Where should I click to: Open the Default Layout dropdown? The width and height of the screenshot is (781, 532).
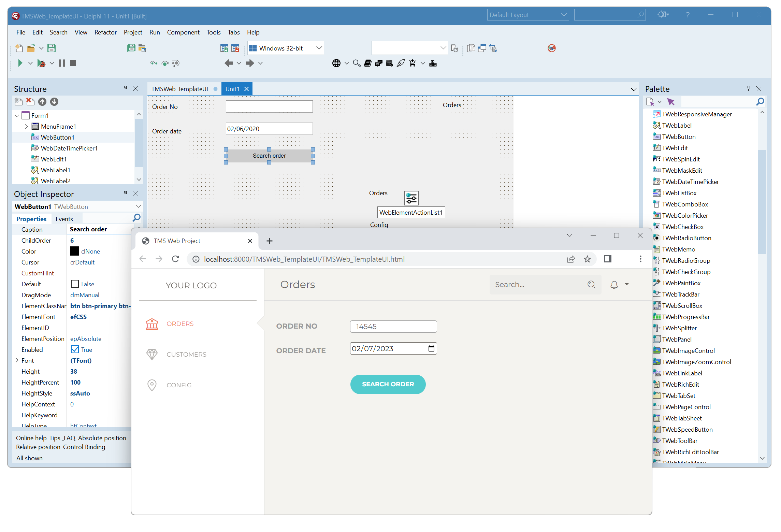click(x=563, y=15)
